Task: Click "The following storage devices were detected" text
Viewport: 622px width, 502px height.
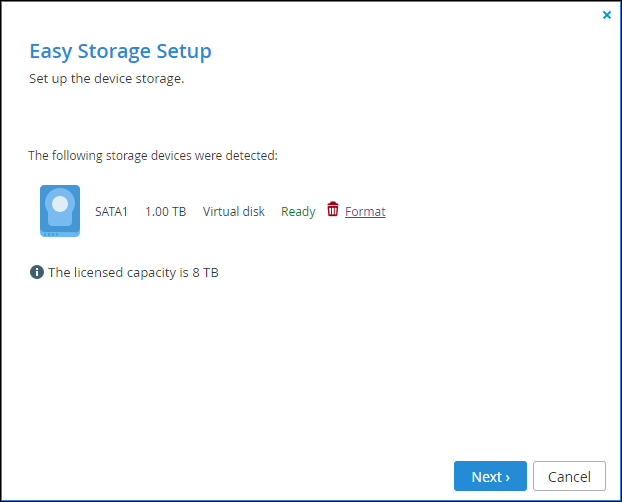Action: click(153, 156)
